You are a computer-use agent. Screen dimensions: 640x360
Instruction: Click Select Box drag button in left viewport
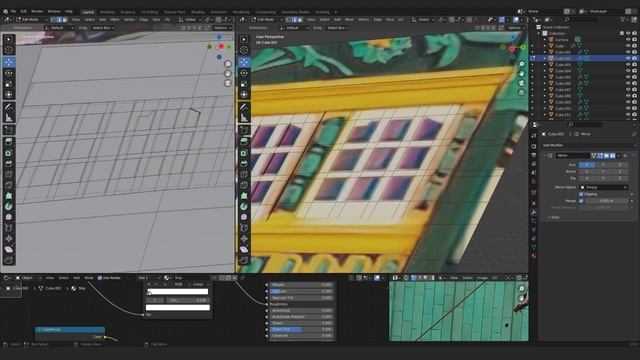tap(102, 28)
